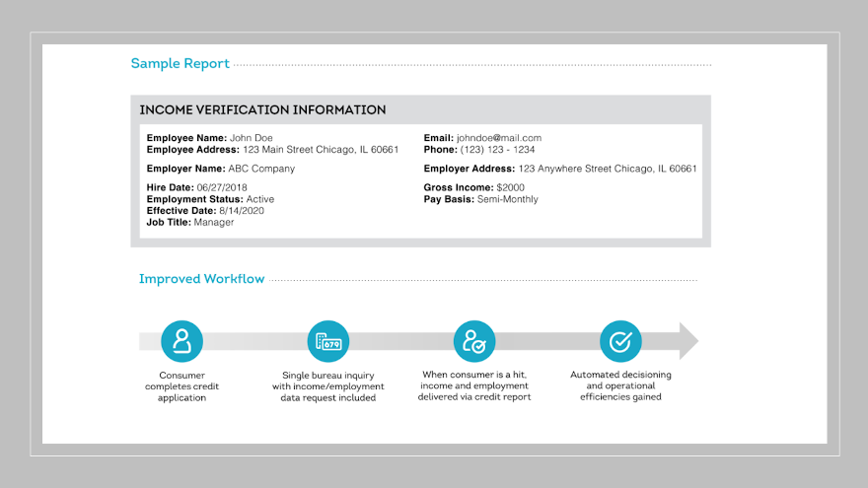Select the Hire Date 06/27/2018 entry
868x488 pixels.
(x=197, y=187)
